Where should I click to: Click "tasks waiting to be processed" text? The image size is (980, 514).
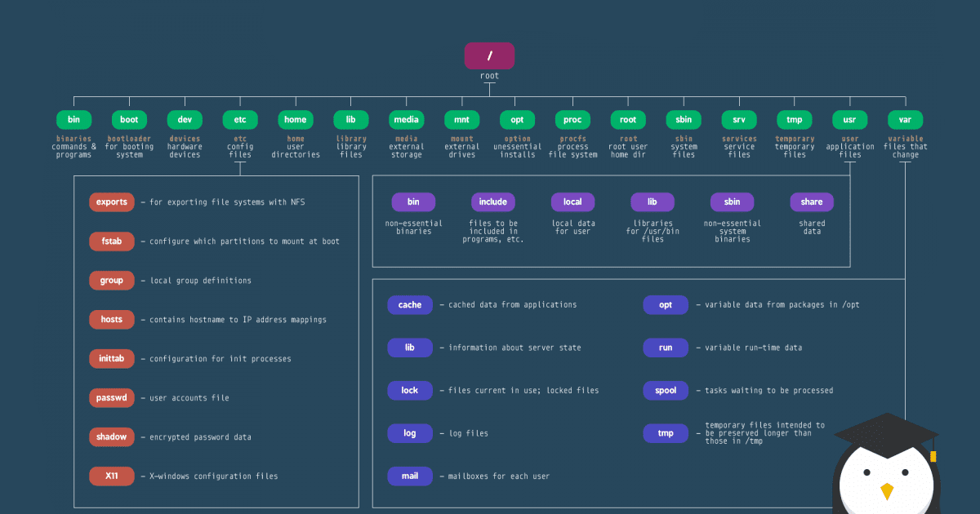click(x=768, y=391)
